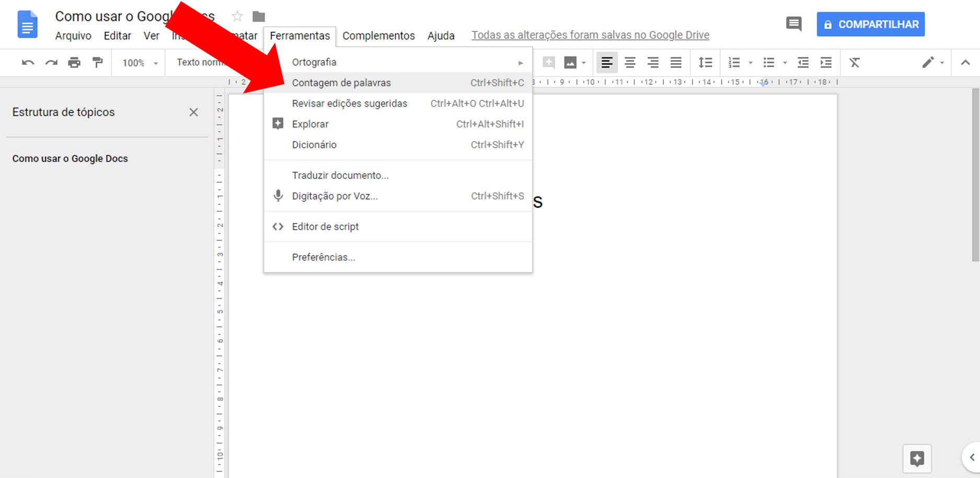Toggle left text alignment
The height and width of the screenshot is (478, 980).
606,63
